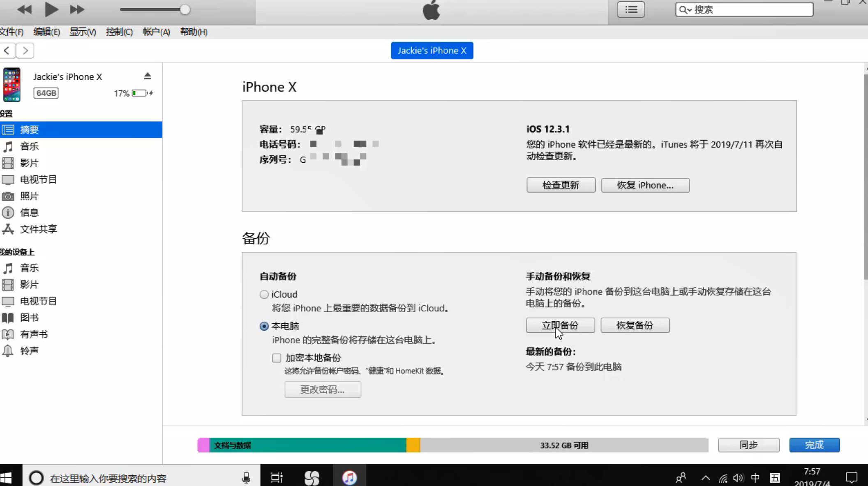Open the 控制(C) menu
This screenshot has width=868, height=486.
(119, 32)
